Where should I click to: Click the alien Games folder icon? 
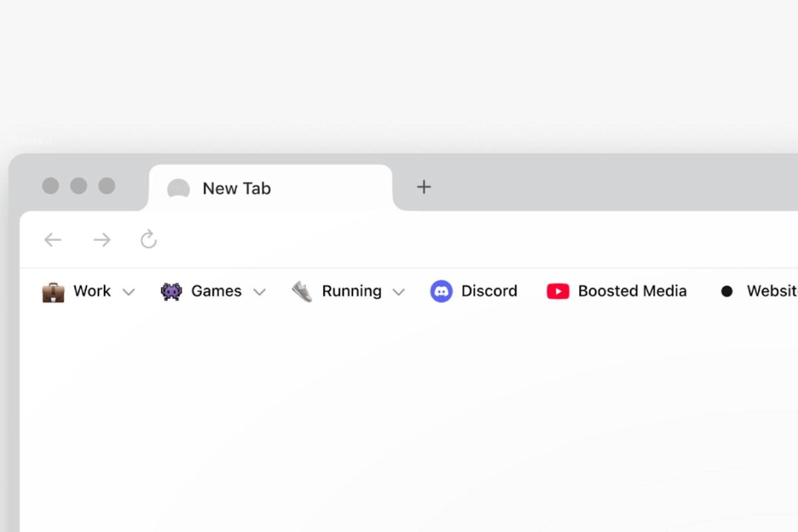pyautogui.click(x=171, y=292)
